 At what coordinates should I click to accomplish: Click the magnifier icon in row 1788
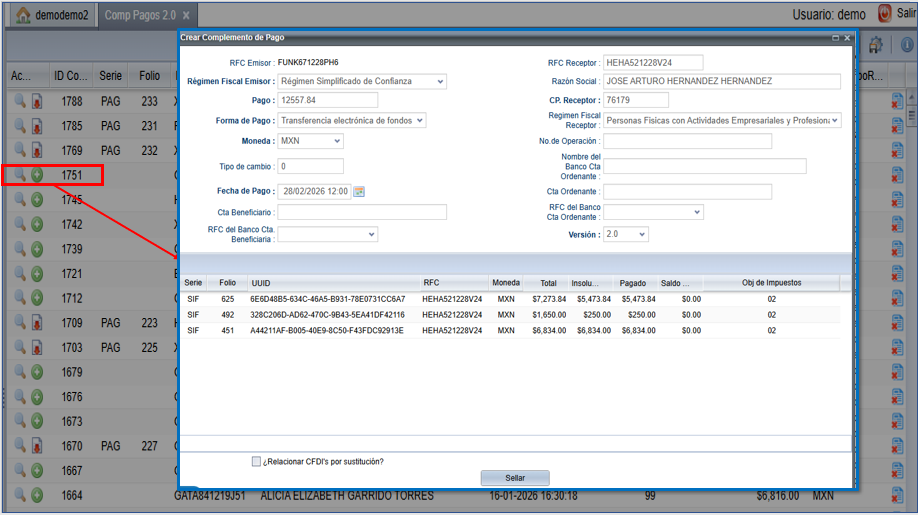pos(19,101)
